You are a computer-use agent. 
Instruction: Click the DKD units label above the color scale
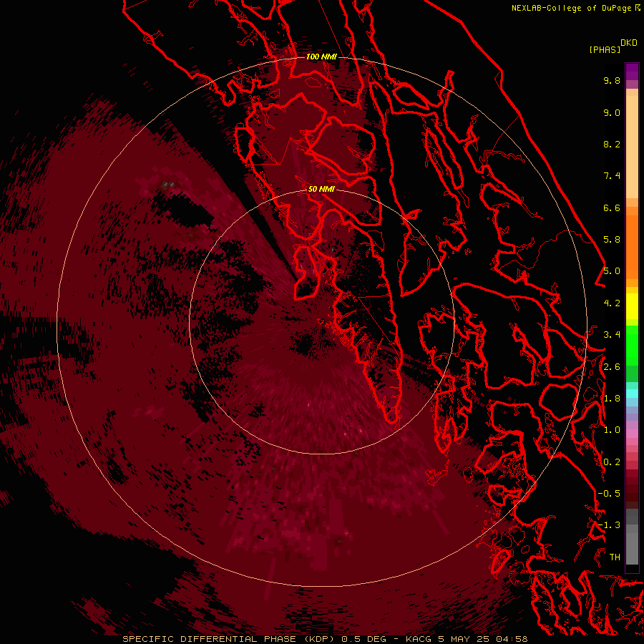coord(629,43)
